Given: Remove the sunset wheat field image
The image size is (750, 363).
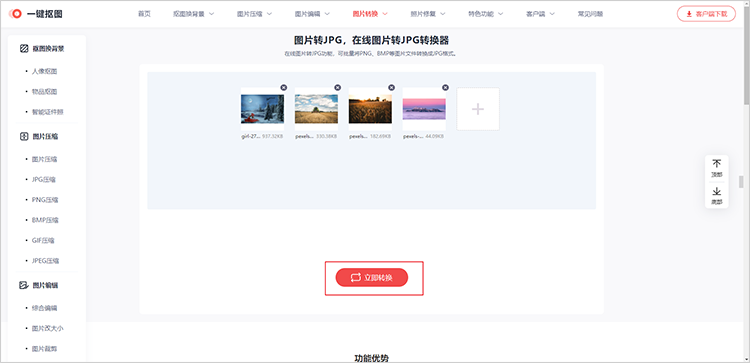Looking at the screenshot, I should point(392,88).
